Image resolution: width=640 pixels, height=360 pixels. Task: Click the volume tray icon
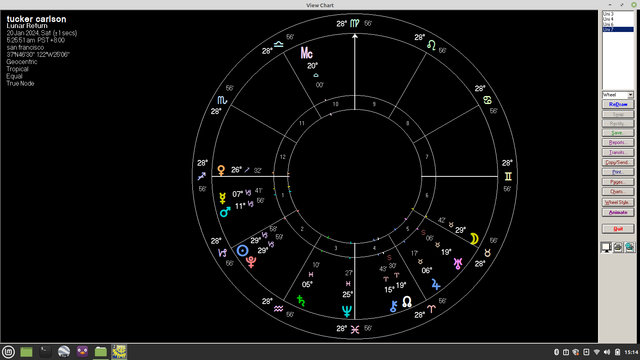607,352
